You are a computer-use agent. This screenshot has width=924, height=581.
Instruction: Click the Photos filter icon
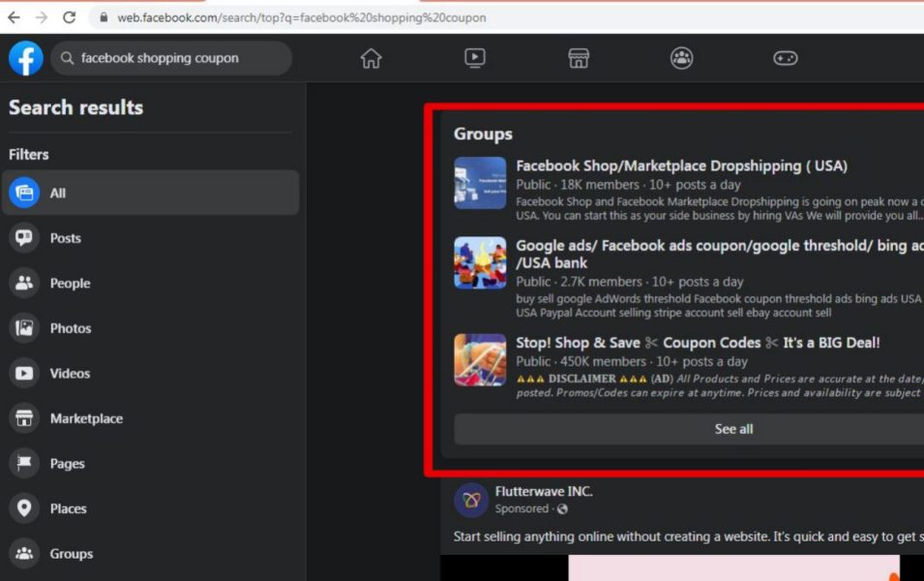pyautogui.click(x=24, y=328)
